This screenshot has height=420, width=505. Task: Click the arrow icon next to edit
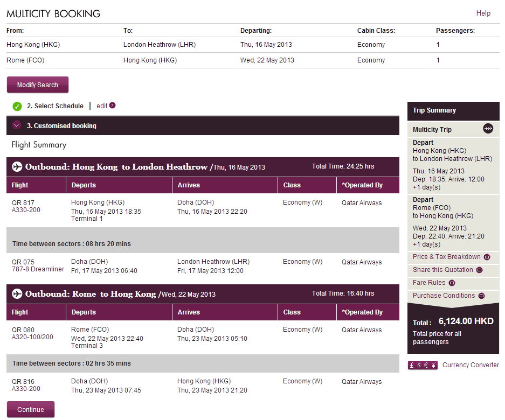pyautogui.click(x=112, y=106)
